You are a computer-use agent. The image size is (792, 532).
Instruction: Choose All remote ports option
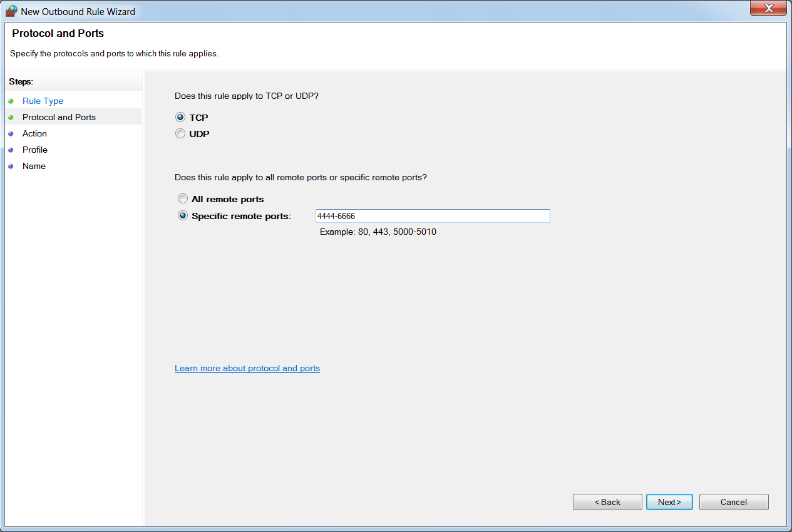tap(183, 199)
